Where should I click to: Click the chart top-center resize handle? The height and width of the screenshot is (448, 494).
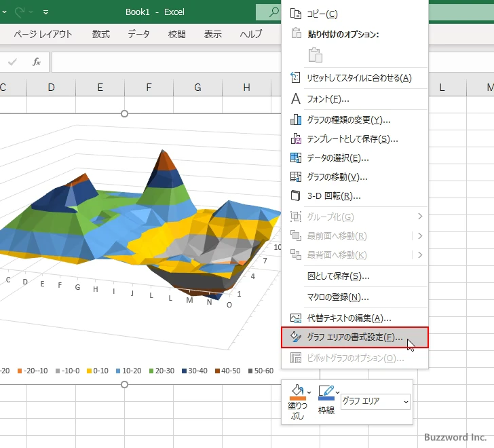point(124,114)
